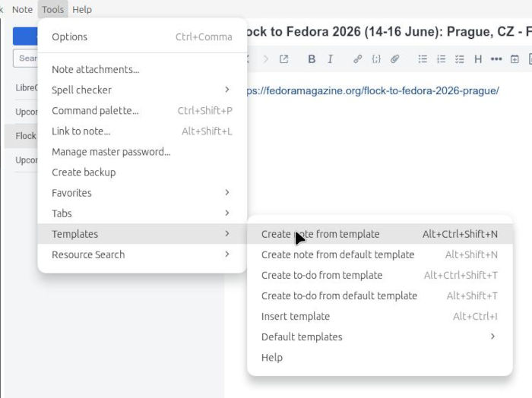This screenshot has height=398, width=532.
Task: Open the fedoramagazine.org link in note
Action: (x=372, y=91)
